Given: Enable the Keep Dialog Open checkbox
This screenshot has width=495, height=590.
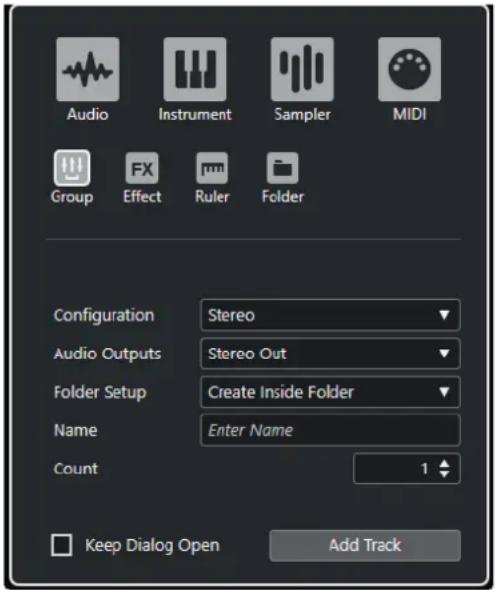Looking at the screenshot, I should (x=62, y=545).
